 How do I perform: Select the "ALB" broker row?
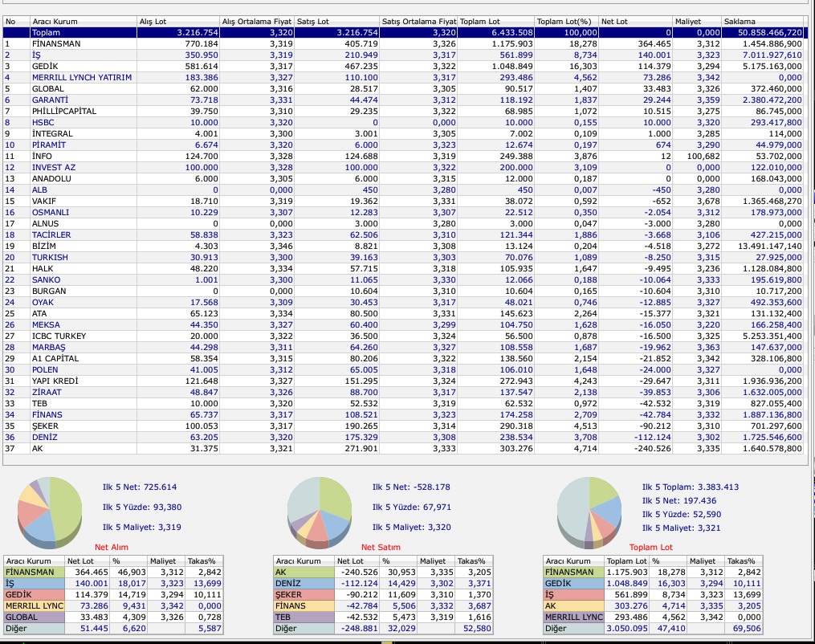pyautogui.click(x=403, y=190)
